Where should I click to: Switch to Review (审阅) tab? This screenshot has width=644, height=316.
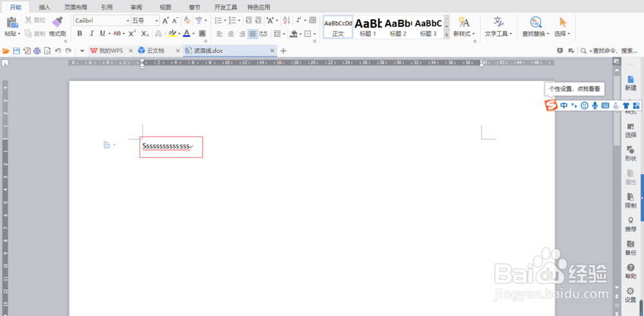tap(137, 7)
